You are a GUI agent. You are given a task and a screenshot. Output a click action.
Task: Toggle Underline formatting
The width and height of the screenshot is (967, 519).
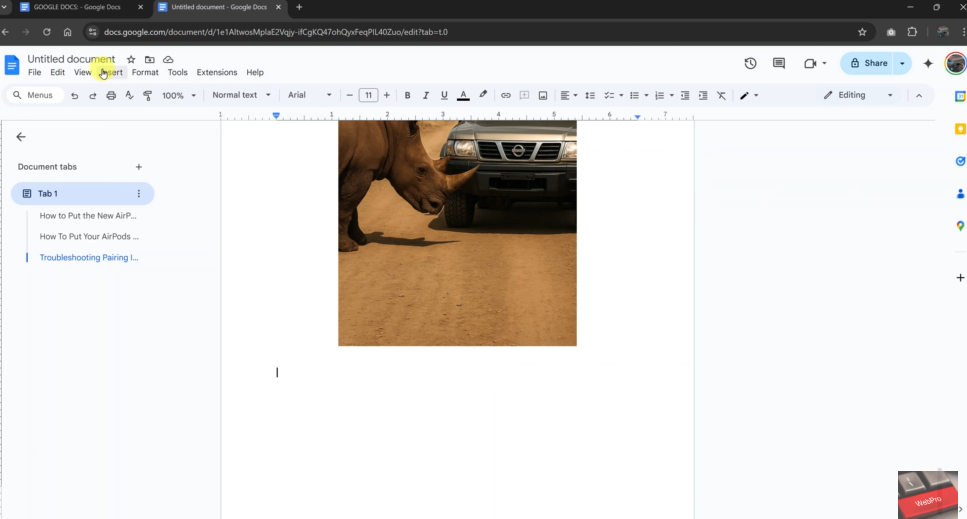(444, 96)
